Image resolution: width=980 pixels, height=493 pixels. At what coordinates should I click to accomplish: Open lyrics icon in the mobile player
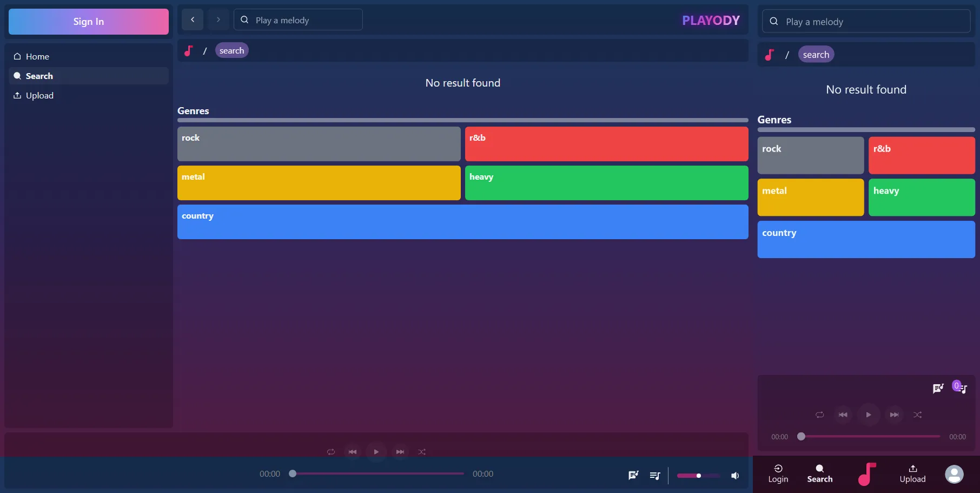(938, 388)
